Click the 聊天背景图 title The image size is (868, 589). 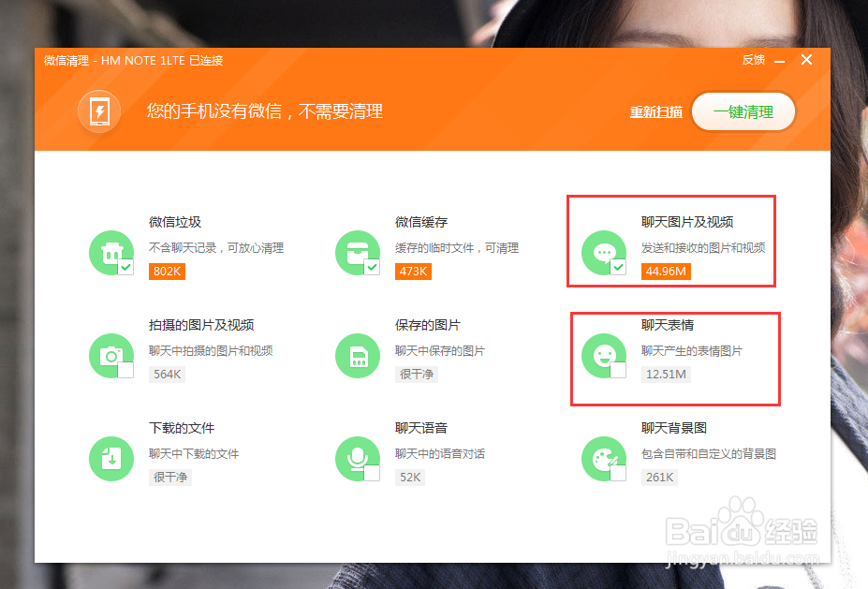(x=674, y=428)
